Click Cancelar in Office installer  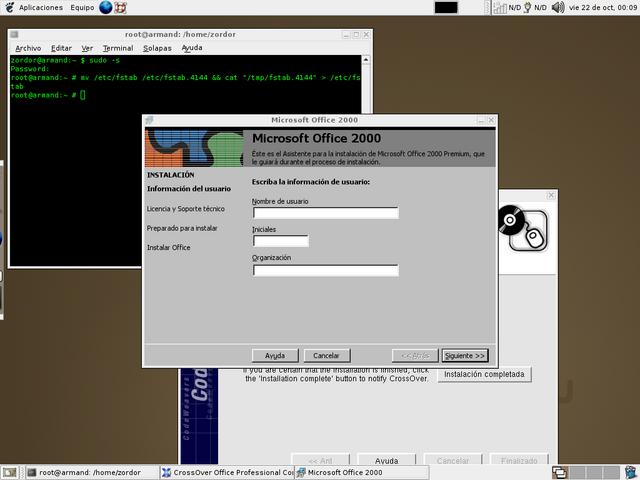327,356
